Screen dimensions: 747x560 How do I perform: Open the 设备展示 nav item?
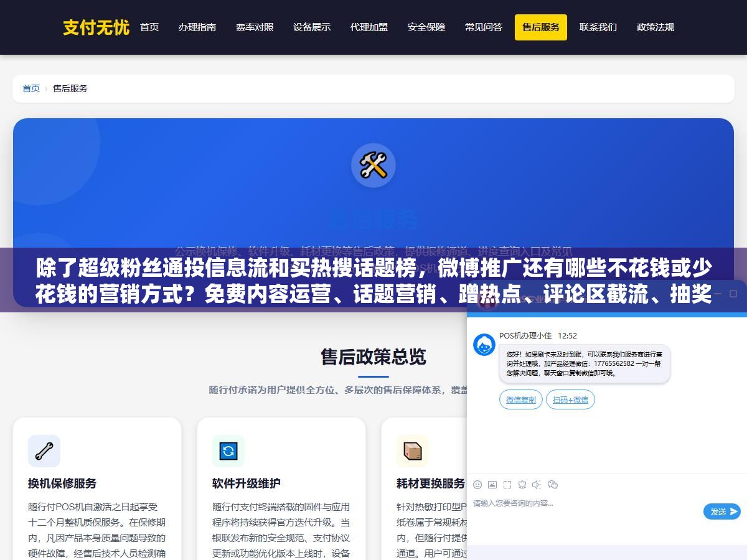click(312, 27)
